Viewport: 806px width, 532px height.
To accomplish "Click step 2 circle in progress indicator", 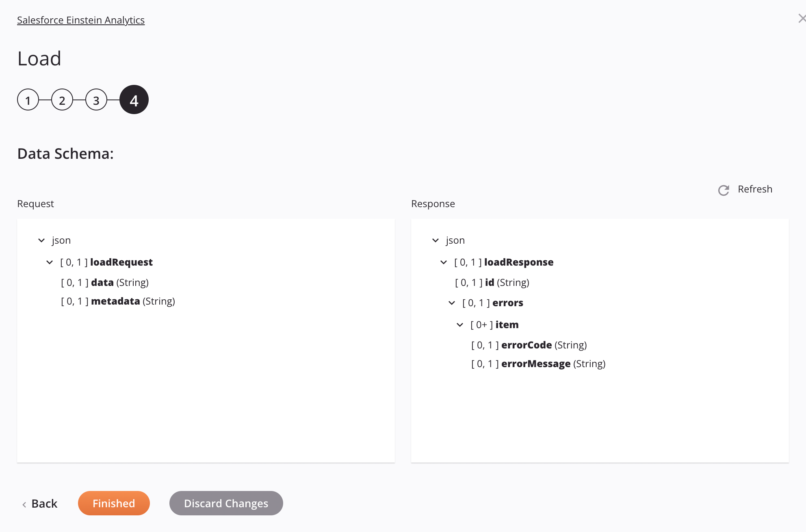I will (62, 99).
